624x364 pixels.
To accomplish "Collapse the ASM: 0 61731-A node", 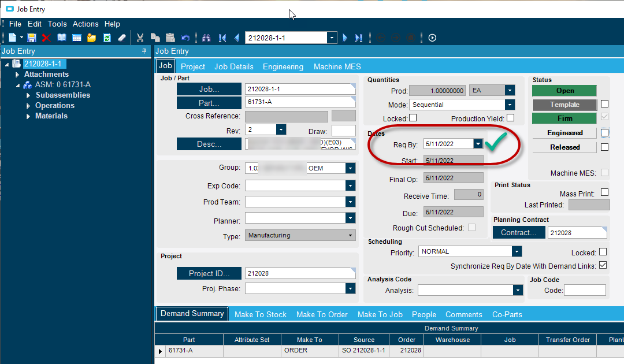I will [18, 85].
